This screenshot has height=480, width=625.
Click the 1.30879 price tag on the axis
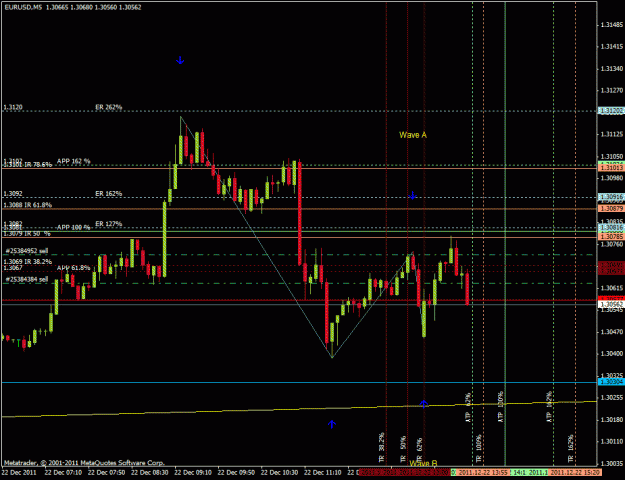(x=611, y=209)
